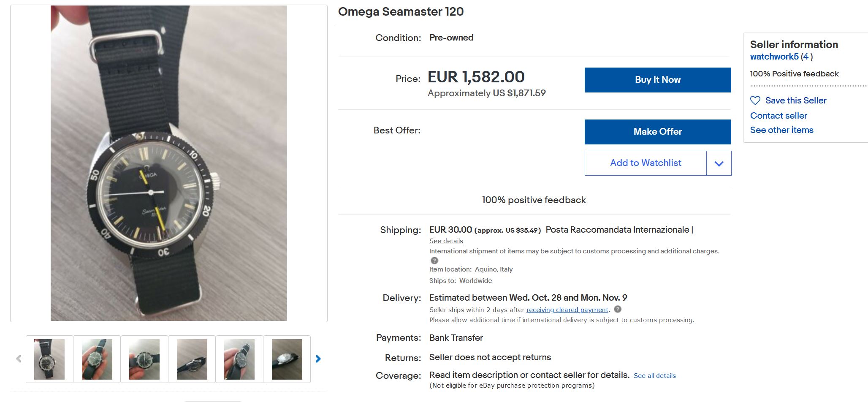Open seller watchwork5 profile link
Screen dimensions: 868x402
pos(774,57)
